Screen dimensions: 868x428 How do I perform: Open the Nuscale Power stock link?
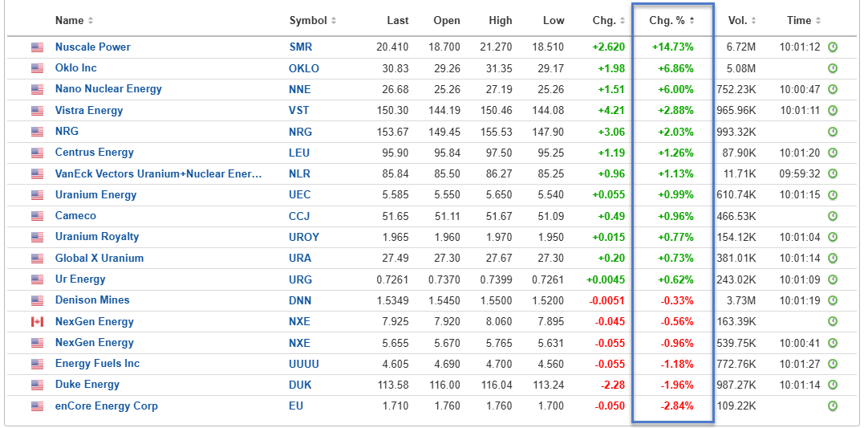92,47
